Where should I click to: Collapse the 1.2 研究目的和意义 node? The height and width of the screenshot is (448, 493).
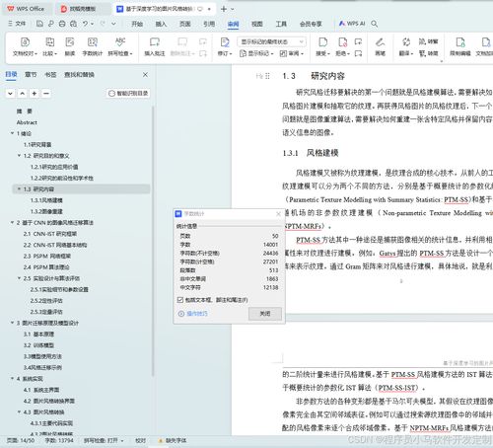pyautogui.click(x=19, y=156)
